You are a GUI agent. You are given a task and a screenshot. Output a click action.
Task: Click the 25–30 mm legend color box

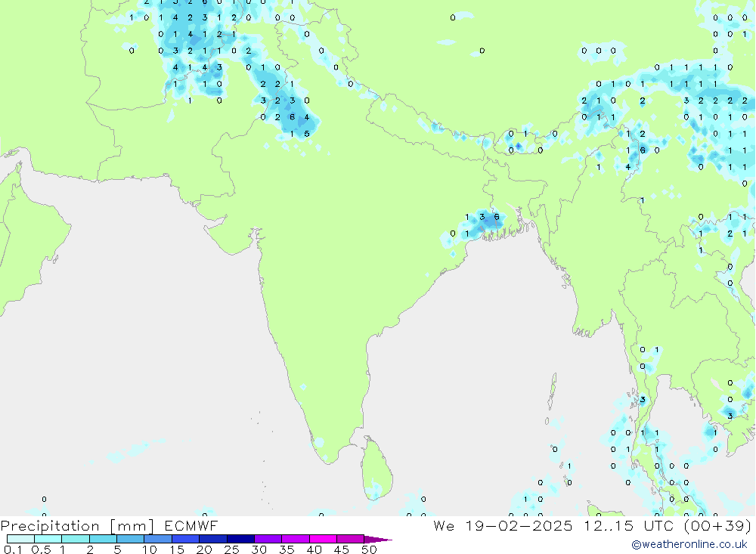pos(240,539)
